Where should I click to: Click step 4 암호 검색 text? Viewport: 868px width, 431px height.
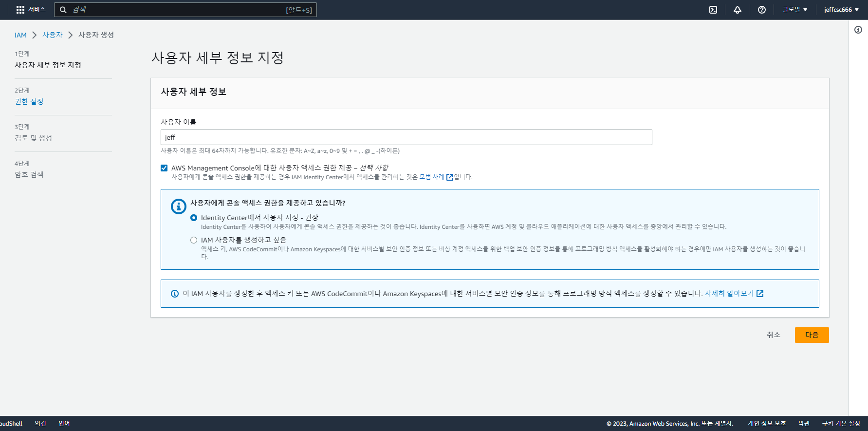coord(29,174)
